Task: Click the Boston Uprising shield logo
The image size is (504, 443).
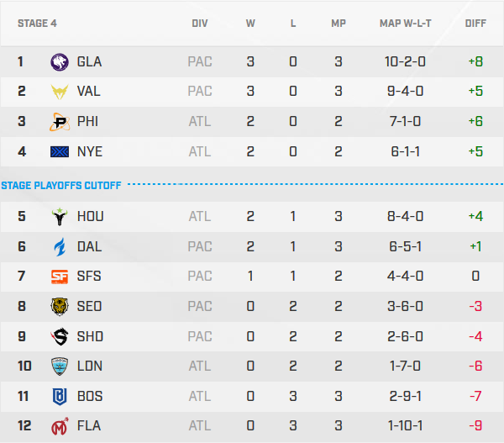Action: tap(60, 397)
